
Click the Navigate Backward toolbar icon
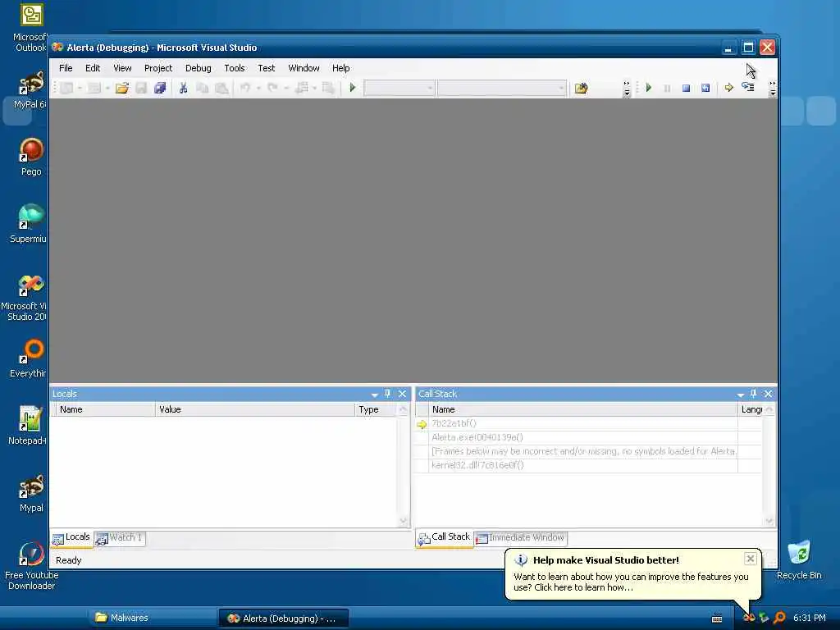(302, 89)
